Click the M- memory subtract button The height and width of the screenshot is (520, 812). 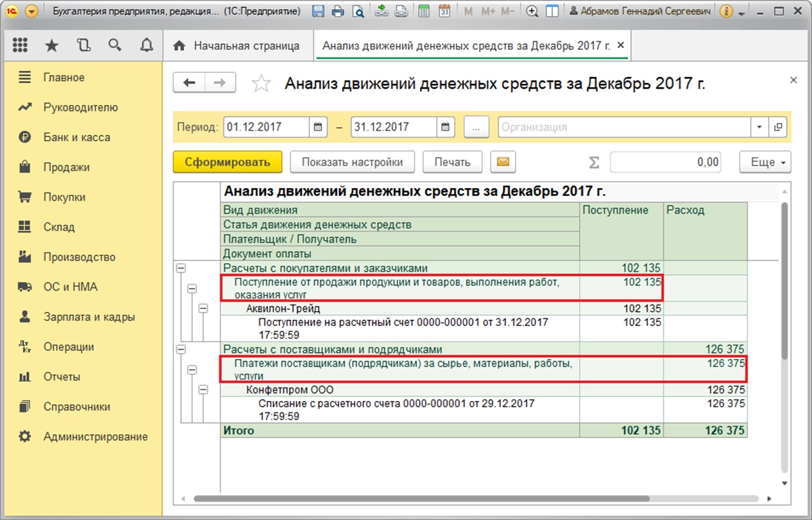[x=508, y=11]
